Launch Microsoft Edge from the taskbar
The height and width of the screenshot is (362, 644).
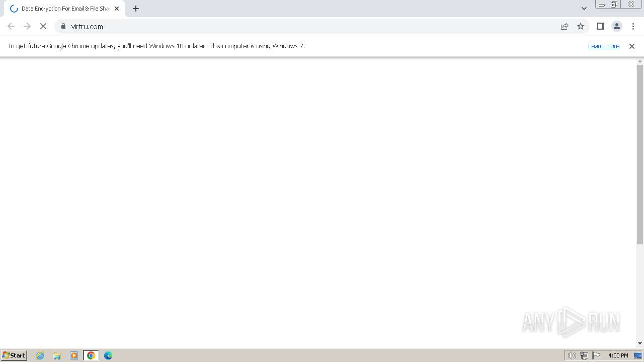click(x=108, y=355)
